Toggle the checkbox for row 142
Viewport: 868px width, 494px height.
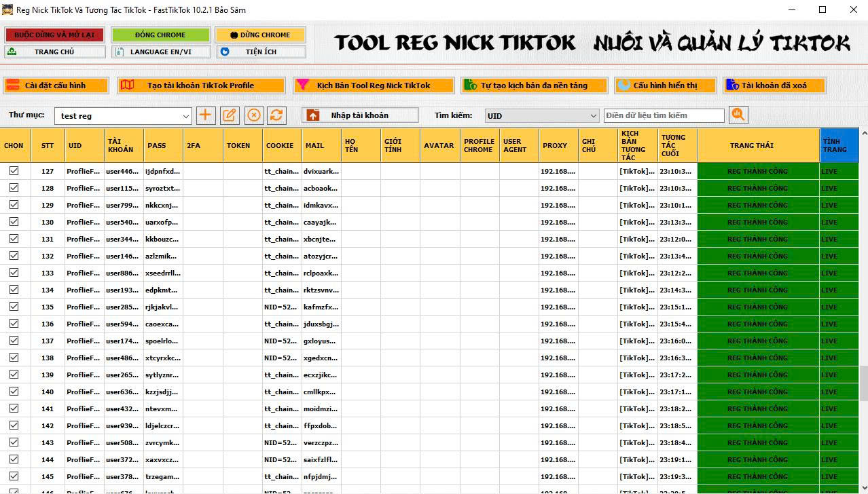point(14,425)
